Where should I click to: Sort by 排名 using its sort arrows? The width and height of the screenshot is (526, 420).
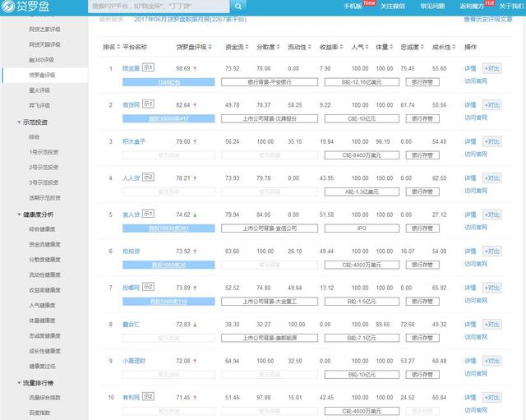point(118,48)
